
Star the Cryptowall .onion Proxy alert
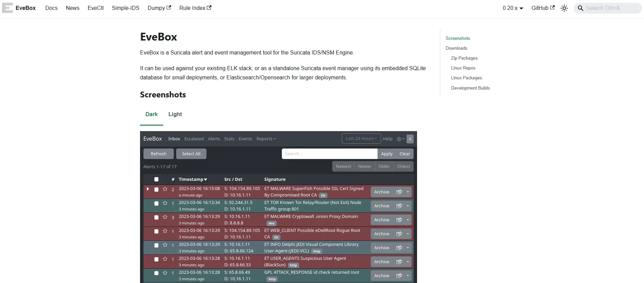165,217
